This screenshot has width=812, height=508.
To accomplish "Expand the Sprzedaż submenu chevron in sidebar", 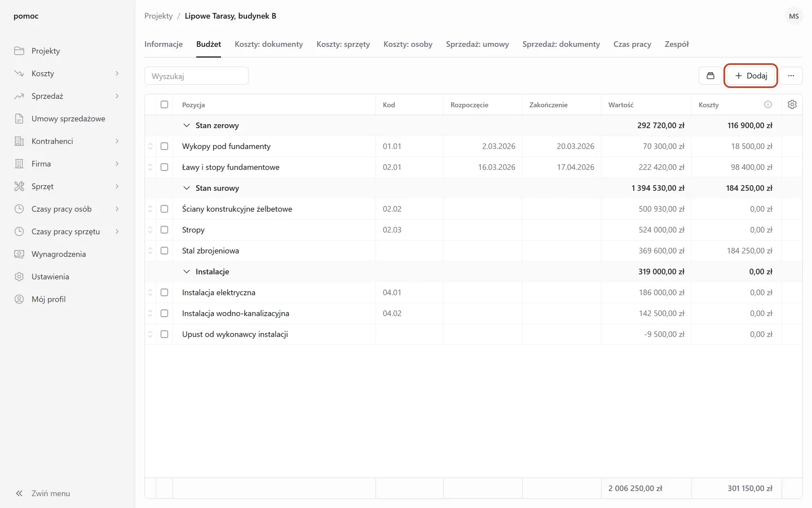I will (117, 96).
